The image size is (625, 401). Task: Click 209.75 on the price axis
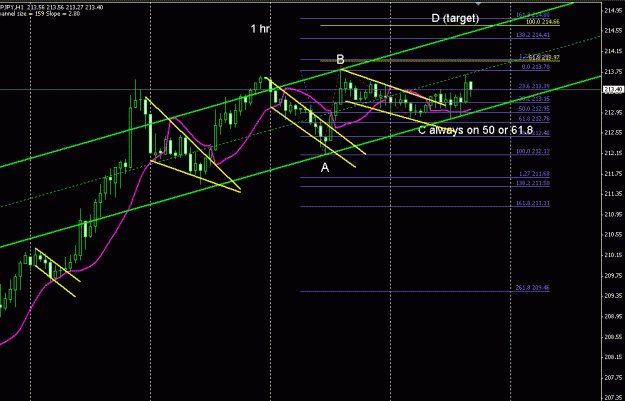coord(614,275)
